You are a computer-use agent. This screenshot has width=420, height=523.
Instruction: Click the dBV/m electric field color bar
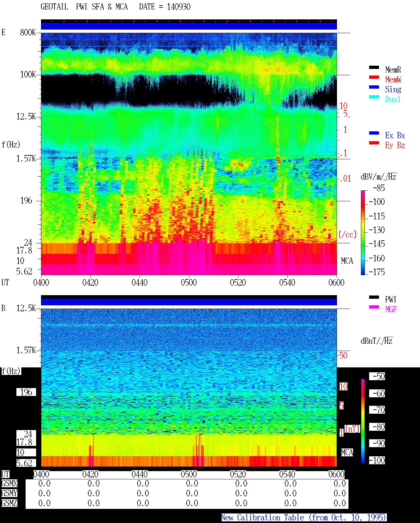[x=363, y=232]
